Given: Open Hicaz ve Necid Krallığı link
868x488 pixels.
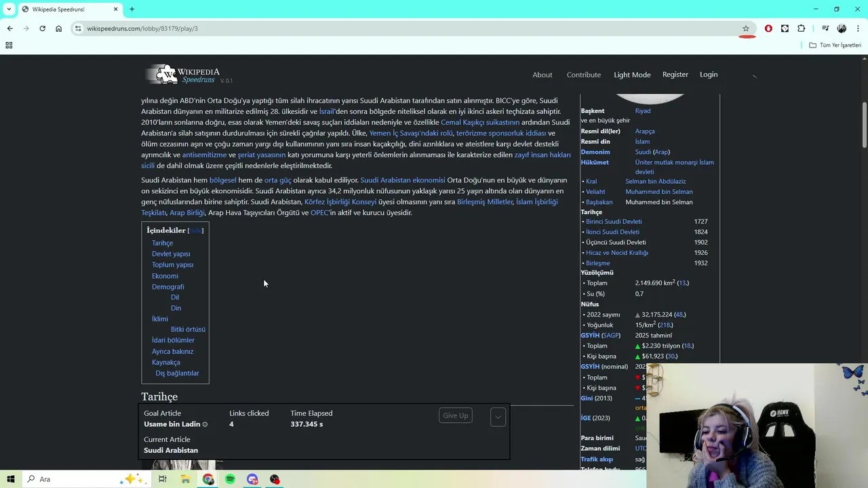Looking at the screenshot, I should [617, 252].
